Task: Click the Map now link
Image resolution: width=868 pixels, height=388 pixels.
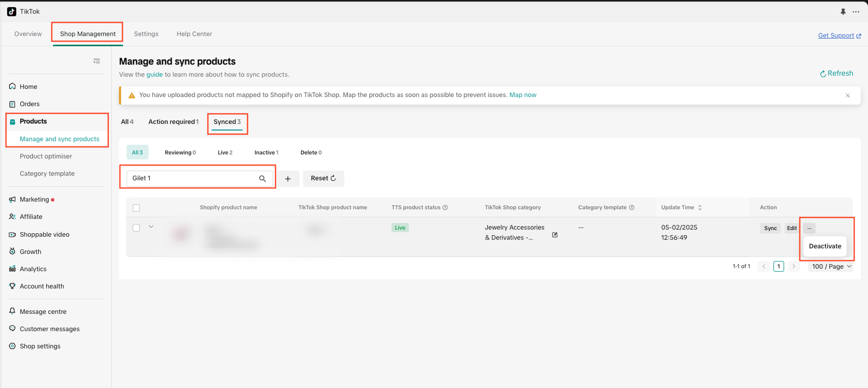Action: pos(523,95)
